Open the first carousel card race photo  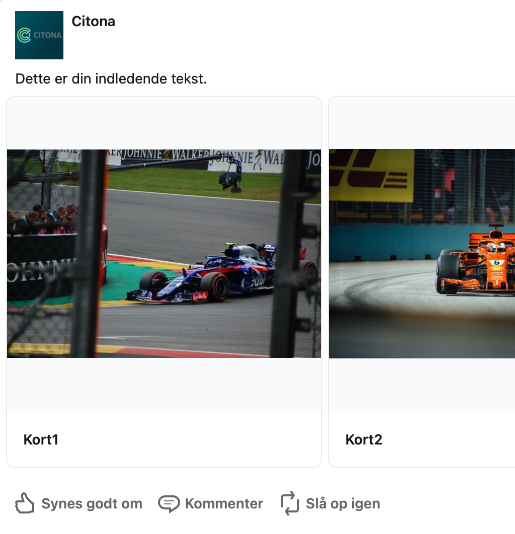click(164, 253)
